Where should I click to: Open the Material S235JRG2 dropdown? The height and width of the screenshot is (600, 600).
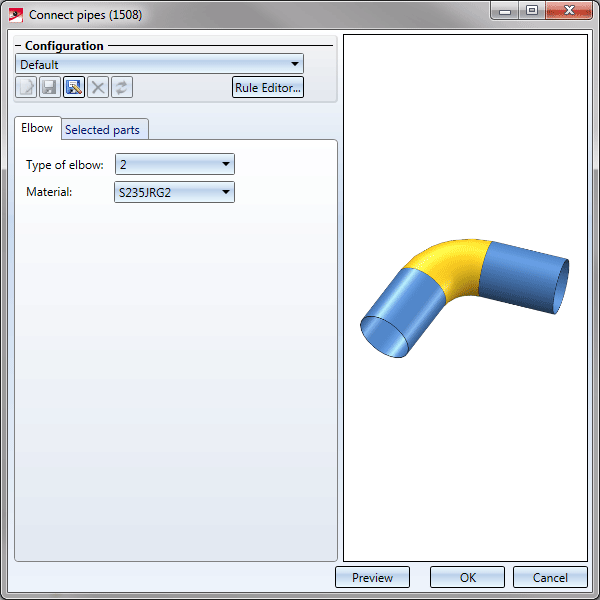(174, 192)
